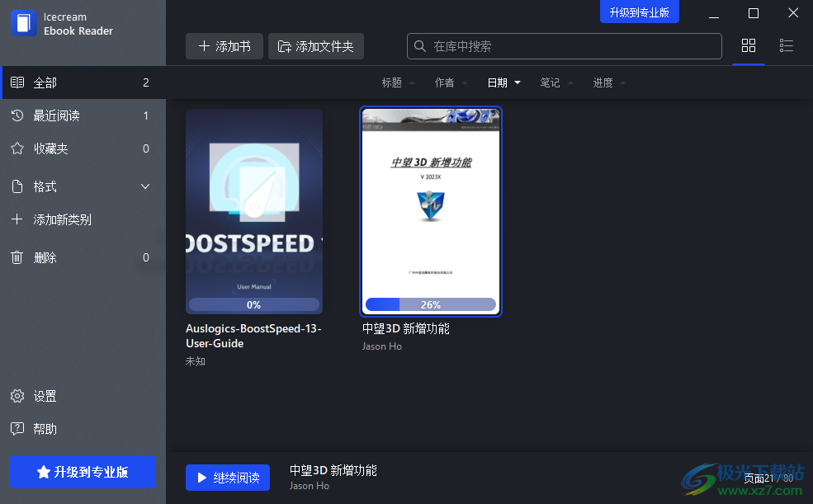
Task: Click the Auslogics-BoostSpeed-13-User-Guide title
Action: (x=253, y=336)
